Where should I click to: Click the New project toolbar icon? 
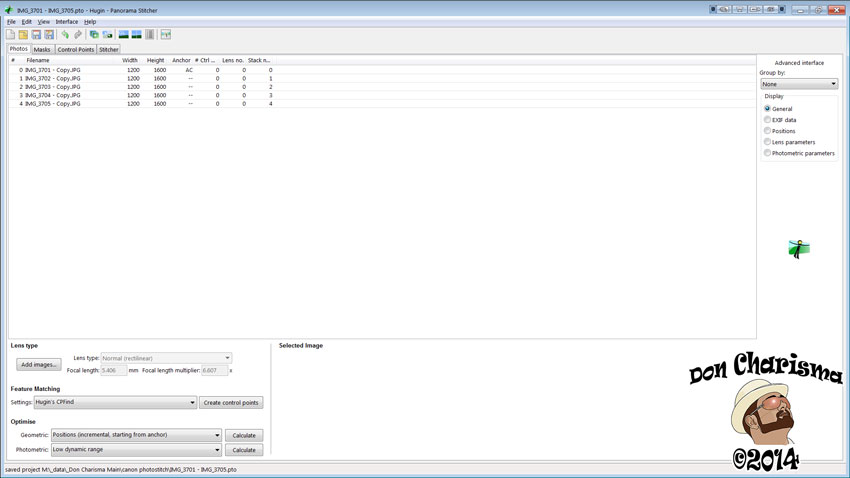(x=10, y=35)
